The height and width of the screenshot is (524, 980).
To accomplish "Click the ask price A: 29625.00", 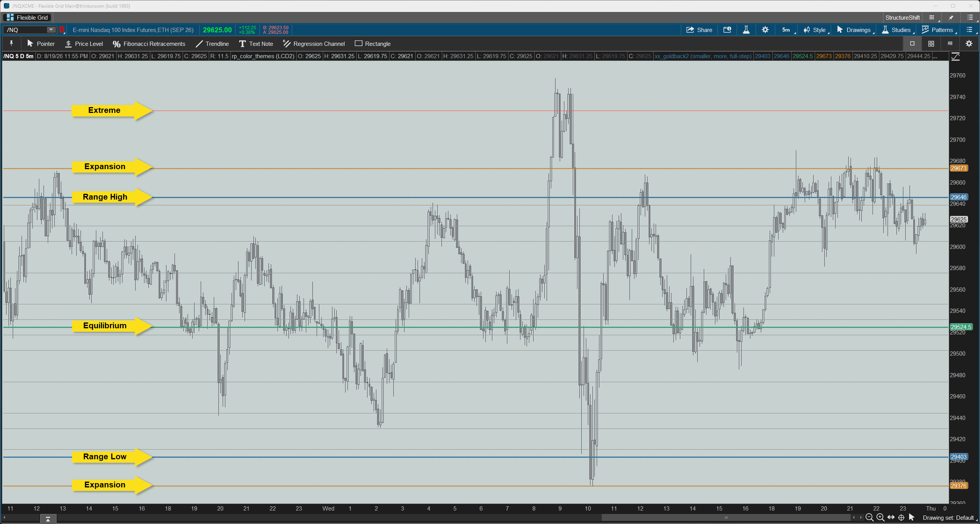I will tap(275, 32).
